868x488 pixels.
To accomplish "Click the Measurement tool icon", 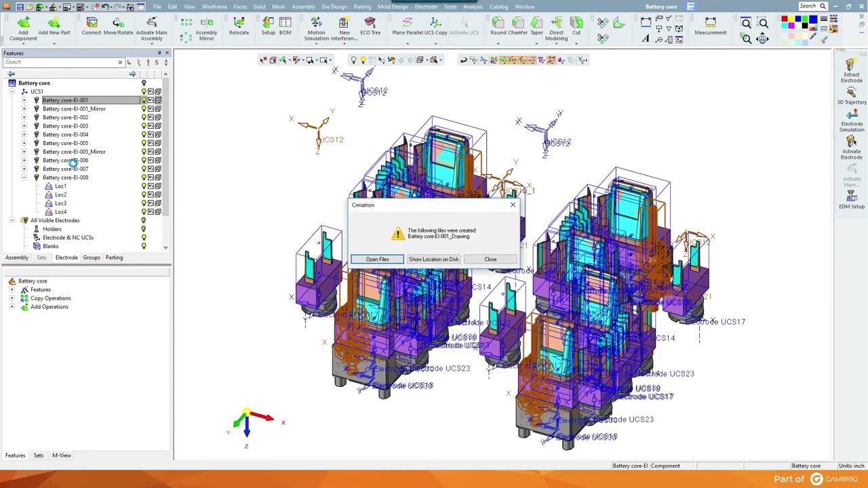I will coord(710,26).
